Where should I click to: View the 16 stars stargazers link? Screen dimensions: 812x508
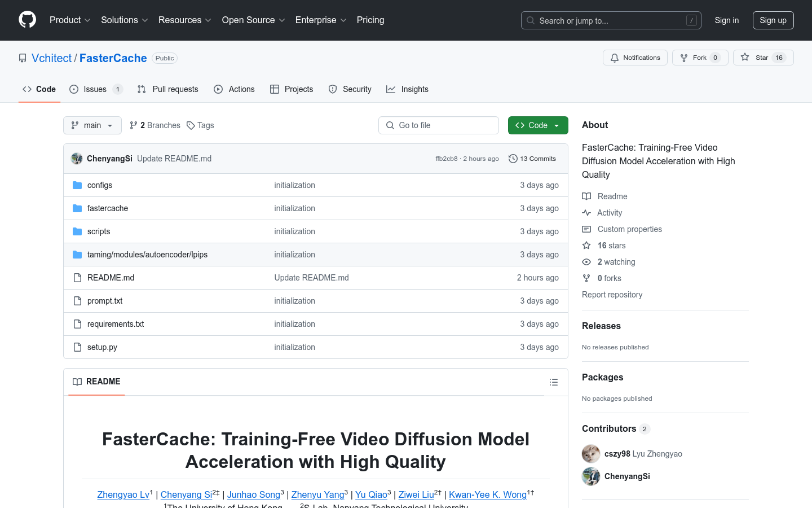tap(604, 246)
